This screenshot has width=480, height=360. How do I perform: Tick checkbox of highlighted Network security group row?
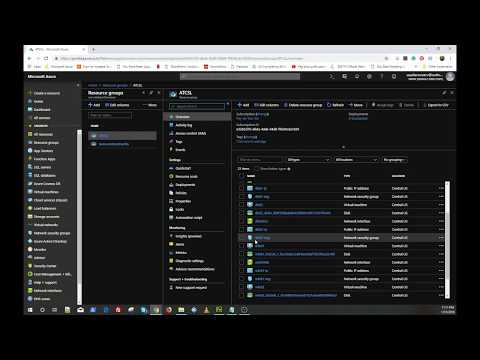tap(241, 238)
